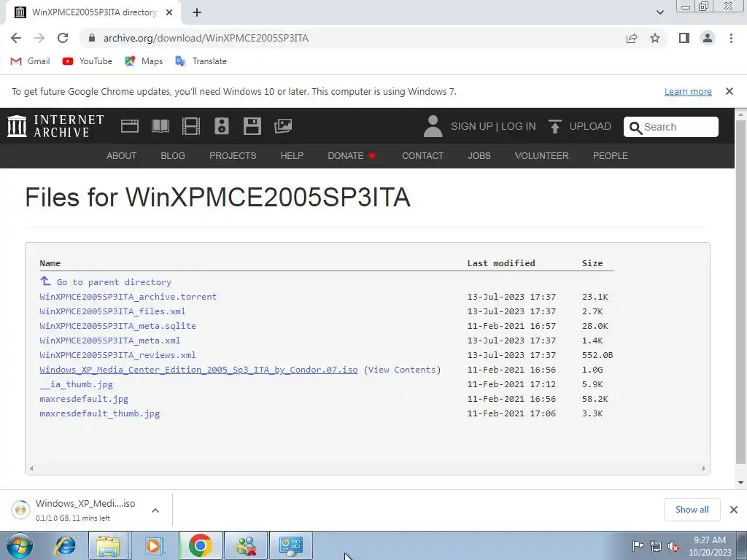The height and width of the screenshot is (560, 747).
Task: Launch Internet Explorer from taskbar
Action: click(65, 545)
